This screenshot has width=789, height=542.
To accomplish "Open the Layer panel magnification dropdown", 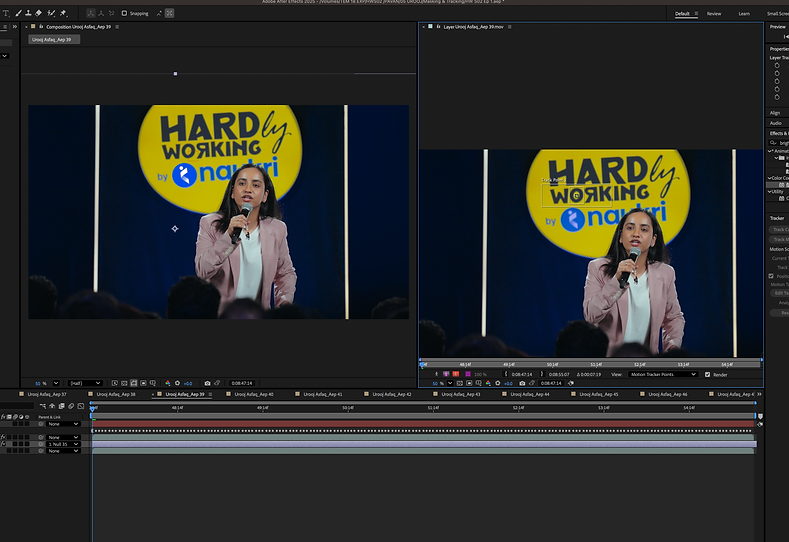I will coord(450,383).
